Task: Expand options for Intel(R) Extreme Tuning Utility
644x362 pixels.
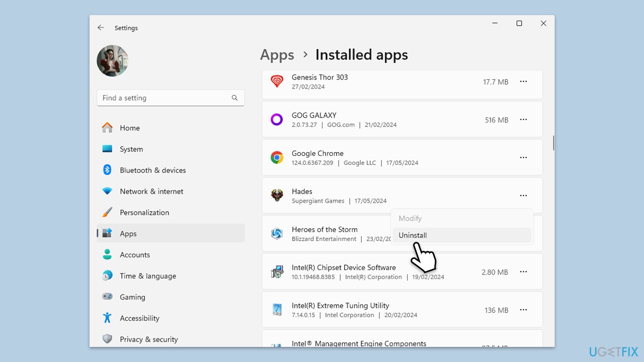Action: [523, 310]
